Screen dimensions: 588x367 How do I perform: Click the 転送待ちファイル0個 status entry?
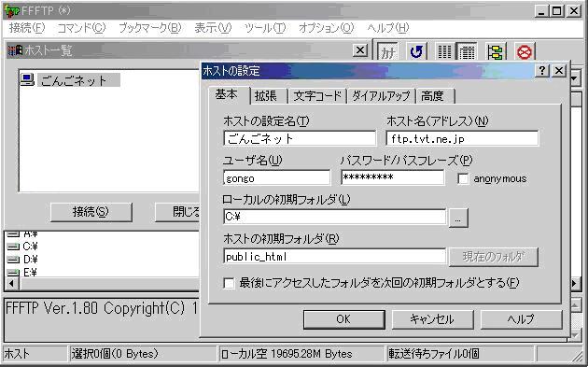(x=460, y=354)
